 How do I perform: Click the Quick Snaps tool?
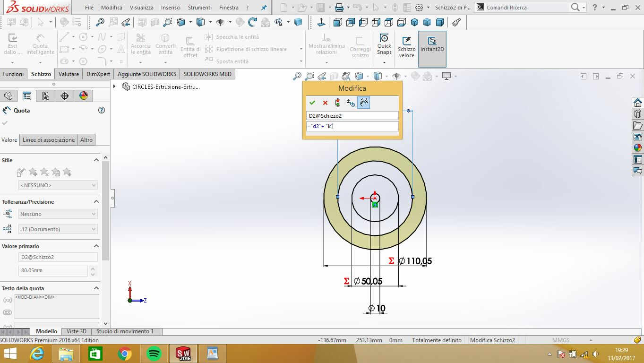point(384,45)
